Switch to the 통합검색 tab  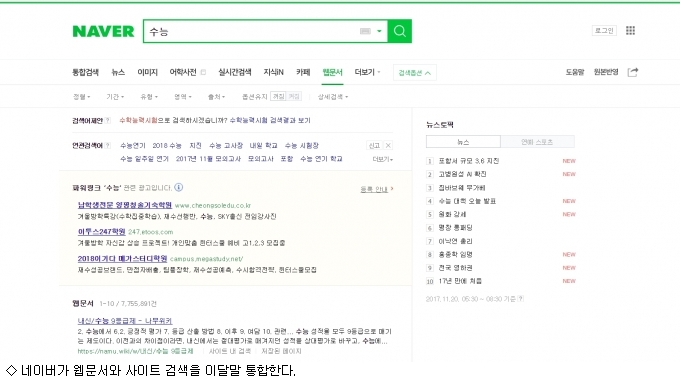(85, 72)
